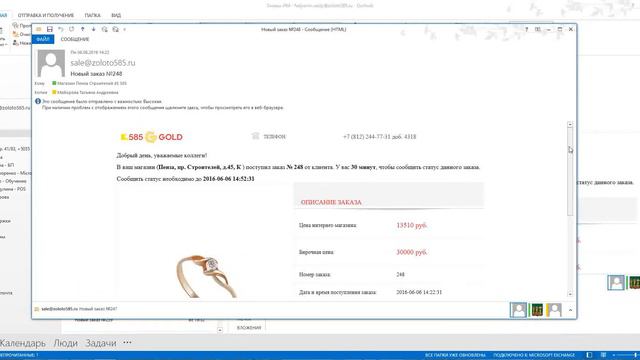Click the 585 GOLD logo in email
The width and height of the screenshot is (640, 360).
[x=151, y=137]
